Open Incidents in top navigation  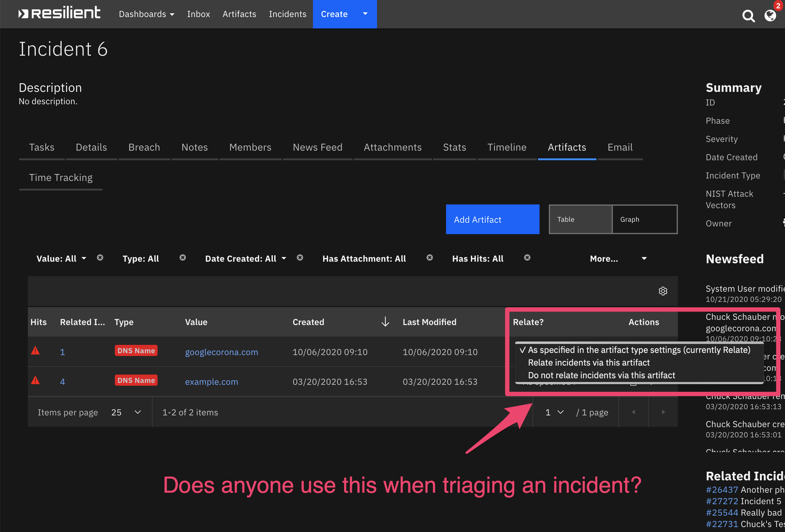click(x=288, y=14)
